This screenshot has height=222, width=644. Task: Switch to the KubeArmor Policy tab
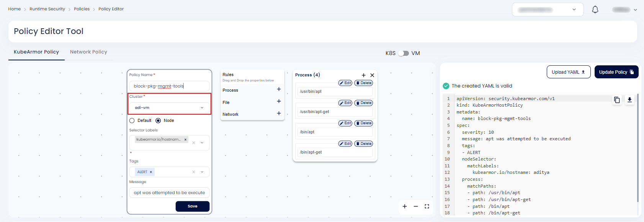tap(36, 52)
